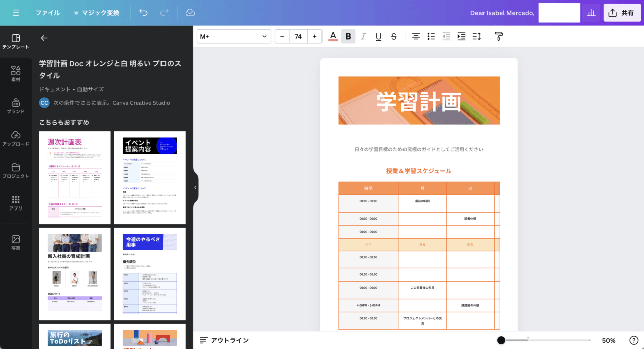
Task: Open the help question mark icon
Action: coord(634,340)
